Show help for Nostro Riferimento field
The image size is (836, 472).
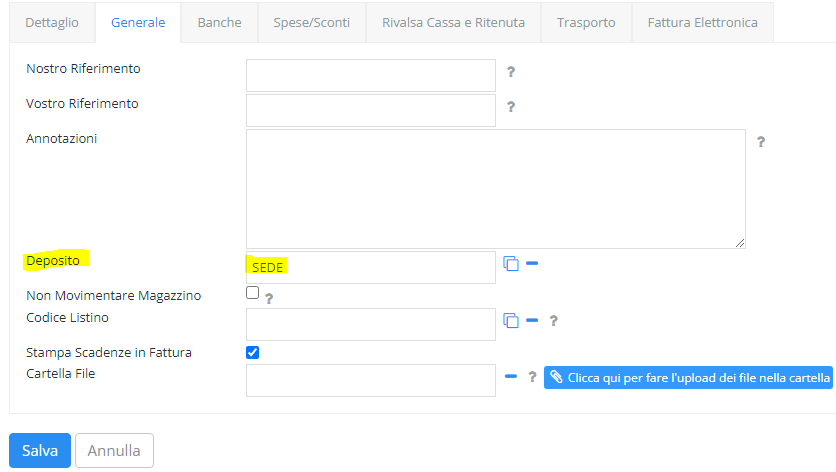tap(511, 71)
